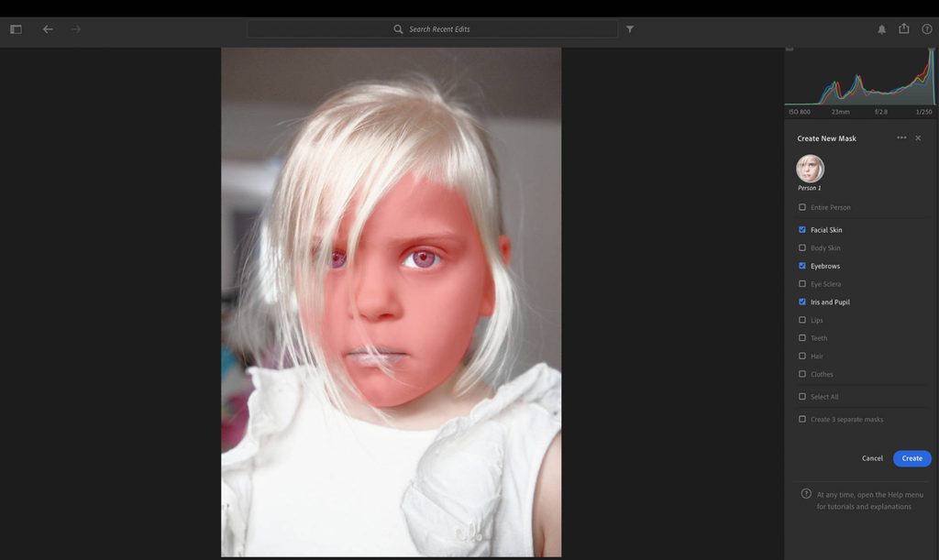
Task: Enable the Clothes checkbox
Action: pos(801,374)
